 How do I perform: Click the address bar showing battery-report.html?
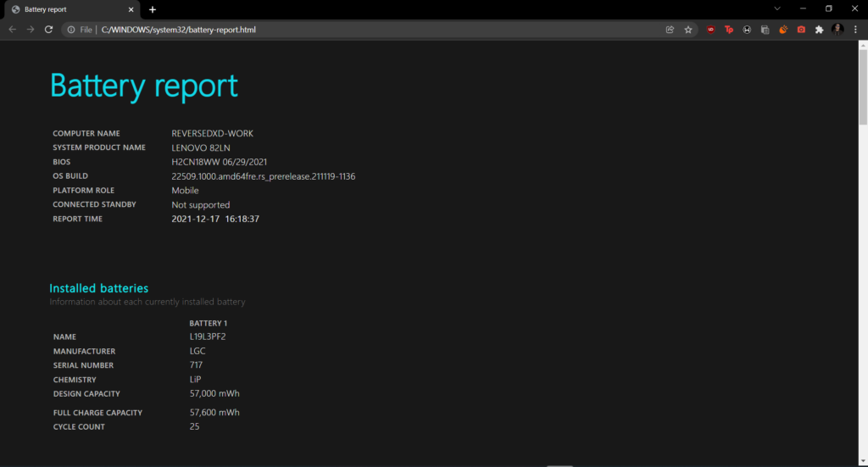339,30
